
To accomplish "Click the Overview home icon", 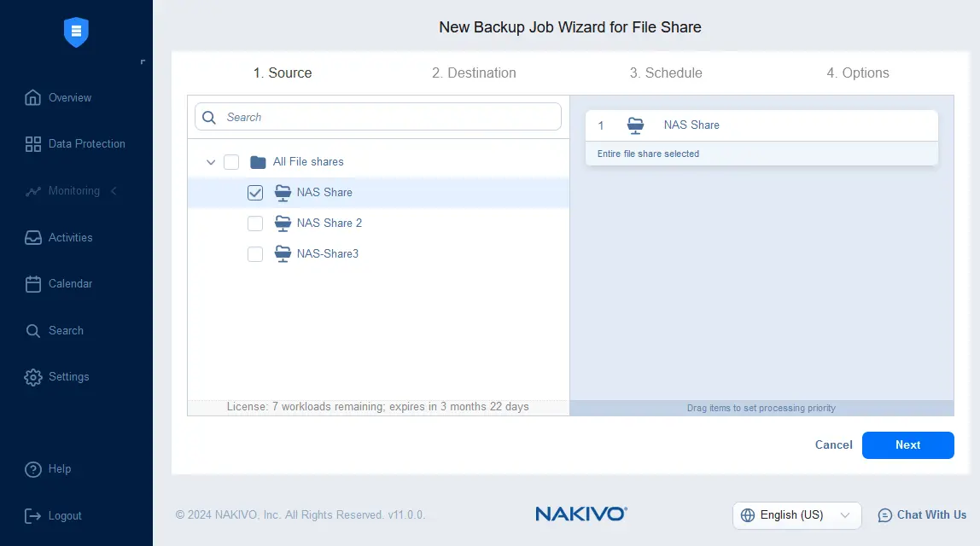I will 33,97.
